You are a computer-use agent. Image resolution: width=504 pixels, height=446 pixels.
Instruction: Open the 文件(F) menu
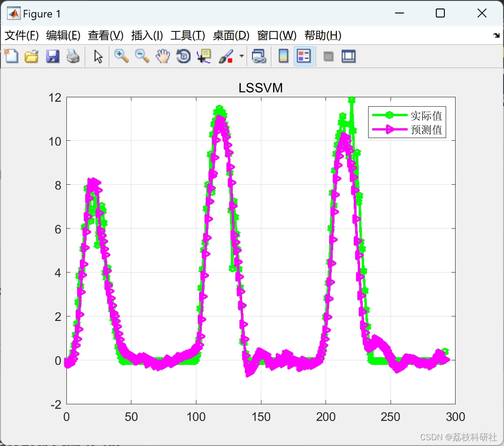click(22, 35)
